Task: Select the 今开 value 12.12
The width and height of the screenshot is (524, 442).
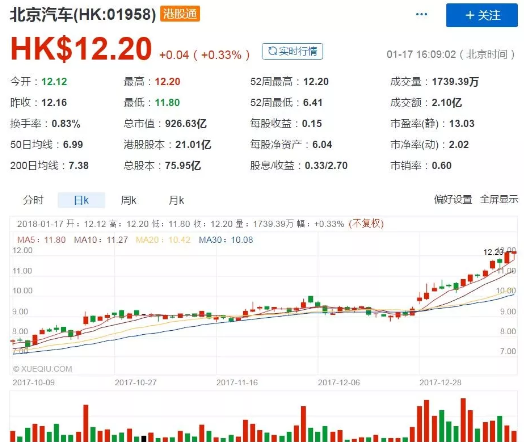Action: tap(54, 82)
